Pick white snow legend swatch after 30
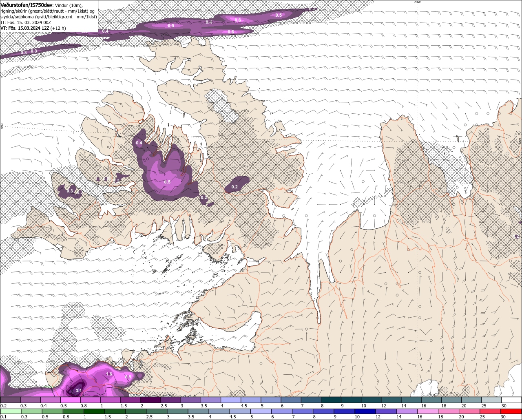 coord(512,400)
